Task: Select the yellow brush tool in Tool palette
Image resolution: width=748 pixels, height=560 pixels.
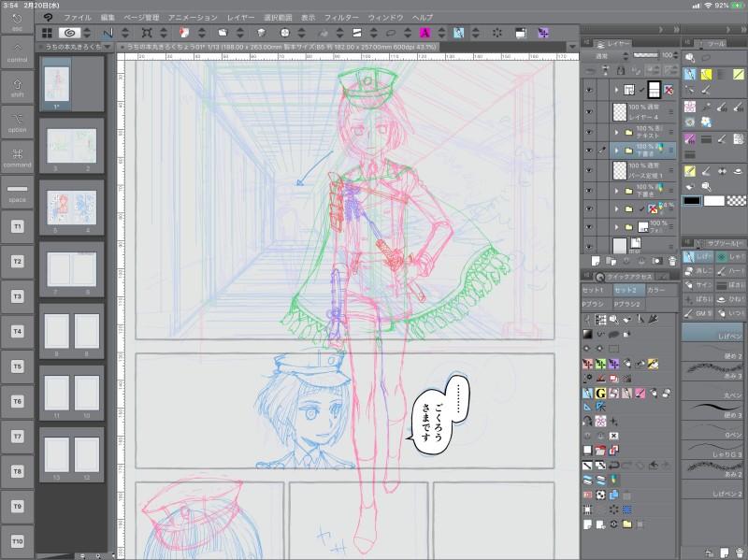Action: click(706, 74)
